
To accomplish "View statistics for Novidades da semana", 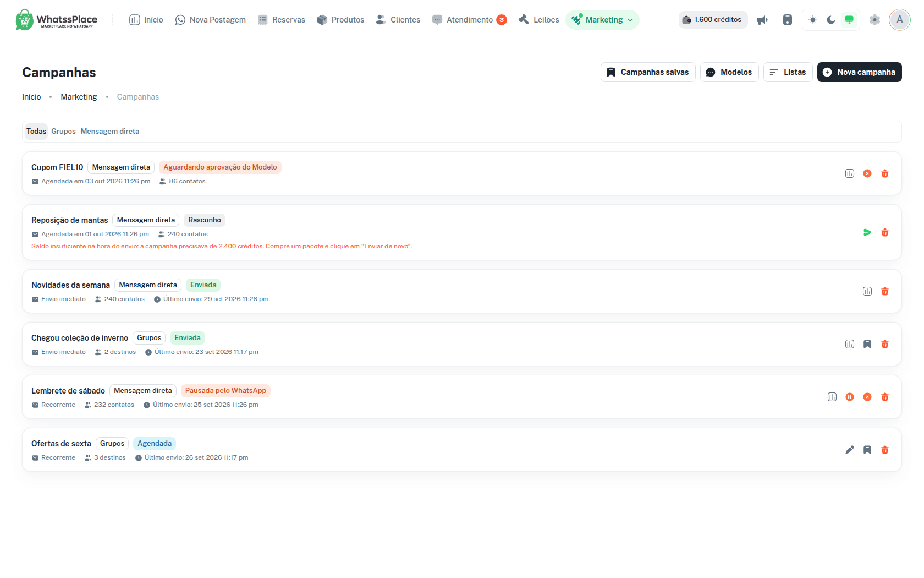I will [x=867, y=291].
